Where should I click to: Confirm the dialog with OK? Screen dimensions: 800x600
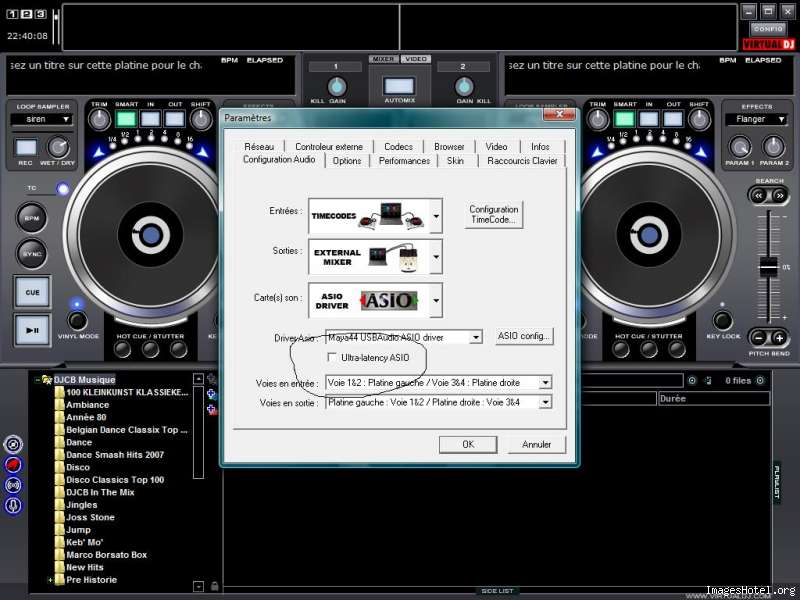tap(468, 444)
